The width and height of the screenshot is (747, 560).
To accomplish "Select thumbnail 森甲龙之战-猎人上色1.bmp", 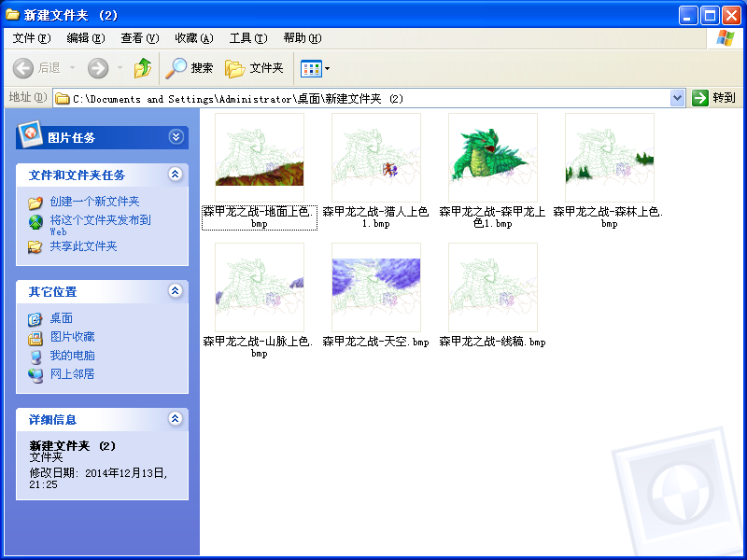I will pyautogui.click(x=376, y=158).
